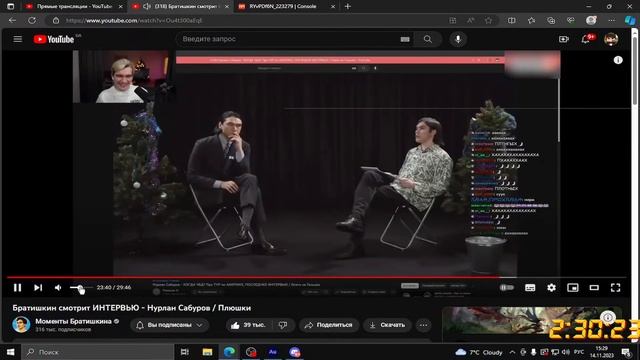Show video info card icon
The height and width of the screenshot is (360, 640).
pos(618,60)
